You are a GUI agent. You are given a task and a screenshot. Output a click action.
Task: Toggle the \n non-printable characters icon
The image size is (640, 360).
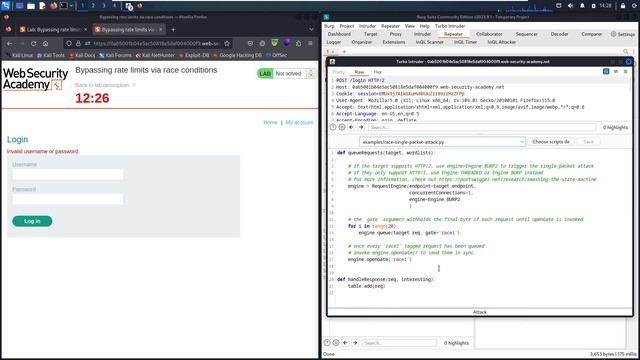coord(616,71)
